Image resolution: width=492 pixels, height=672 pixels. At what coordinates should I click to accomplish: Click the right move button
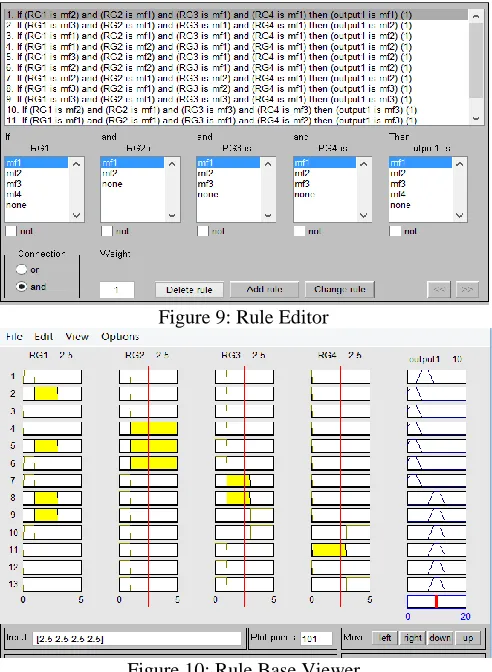point(412,638)
